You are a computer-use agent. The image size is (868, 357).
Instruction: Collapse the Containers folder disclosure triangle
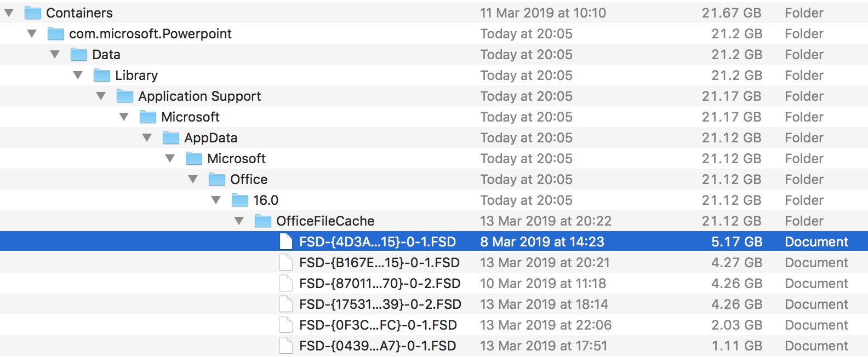(x=9, y=13)
